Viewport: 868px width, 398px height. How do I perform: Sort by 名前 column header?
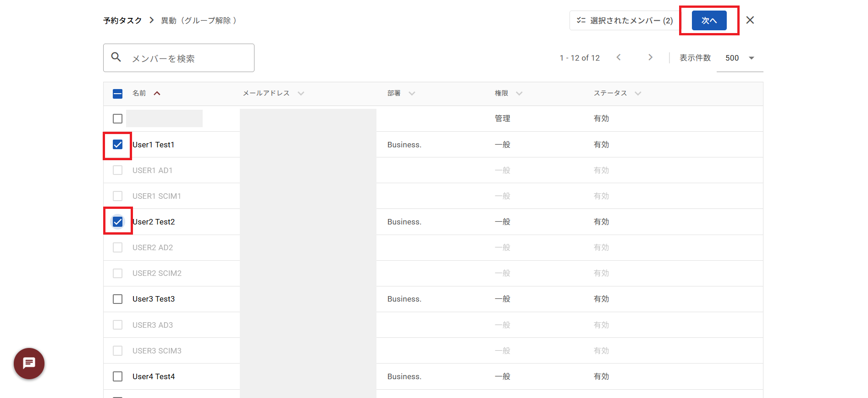(139, 93)
